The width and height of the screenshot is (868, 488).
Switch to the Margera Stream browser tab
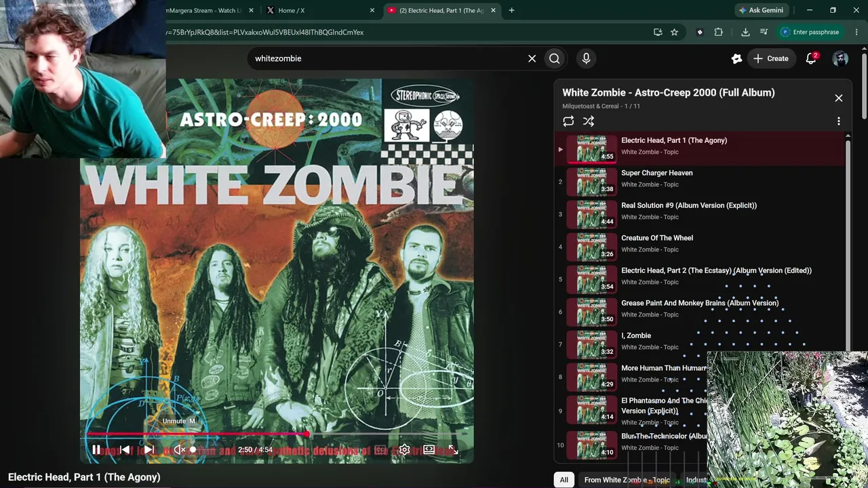(204, 10)
